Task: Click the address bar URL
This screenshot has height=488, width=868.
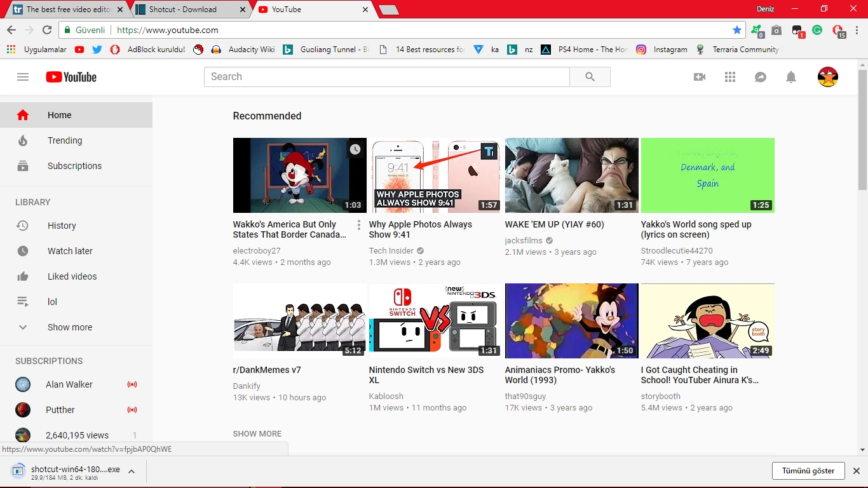Action: pos(168,30)
